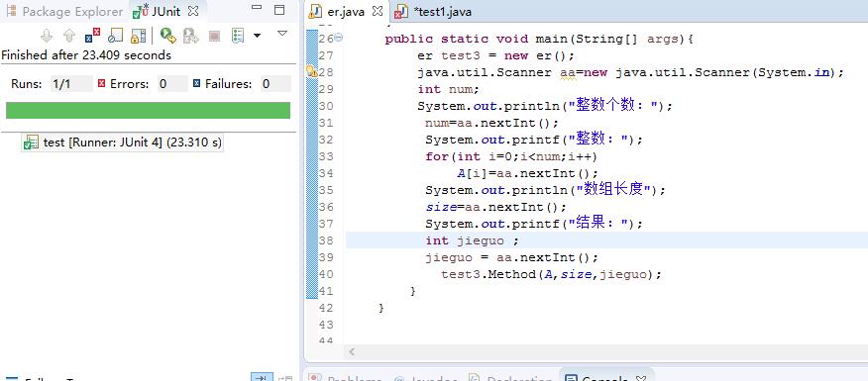Toggle show failures only filter

pyautogui.click(x=92, y=36)
